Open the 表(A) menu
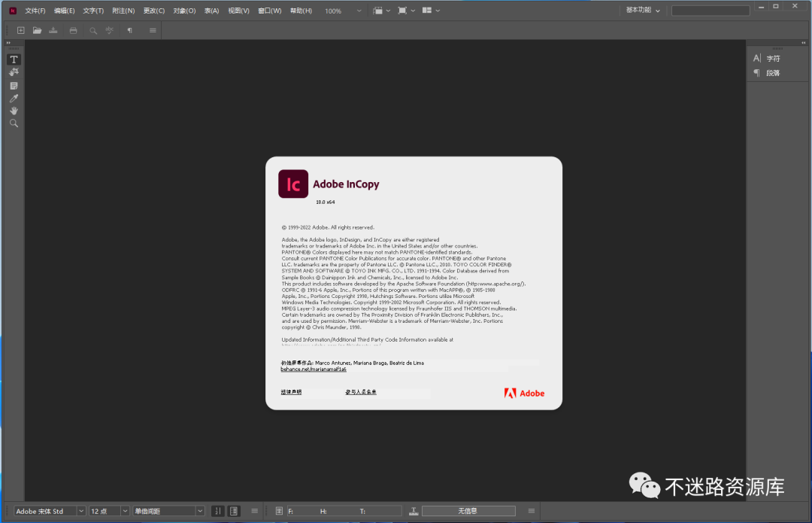 pos(211,11)
